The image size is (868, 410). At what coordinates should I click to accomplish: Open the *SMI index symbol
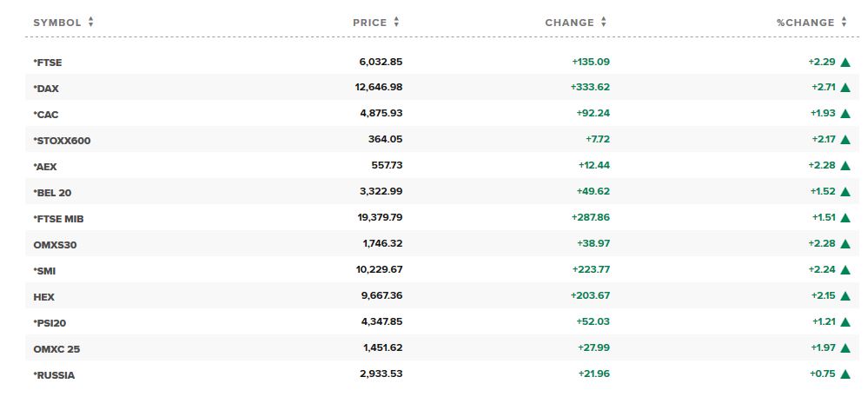pyautogui.click(x=44, y=271)
